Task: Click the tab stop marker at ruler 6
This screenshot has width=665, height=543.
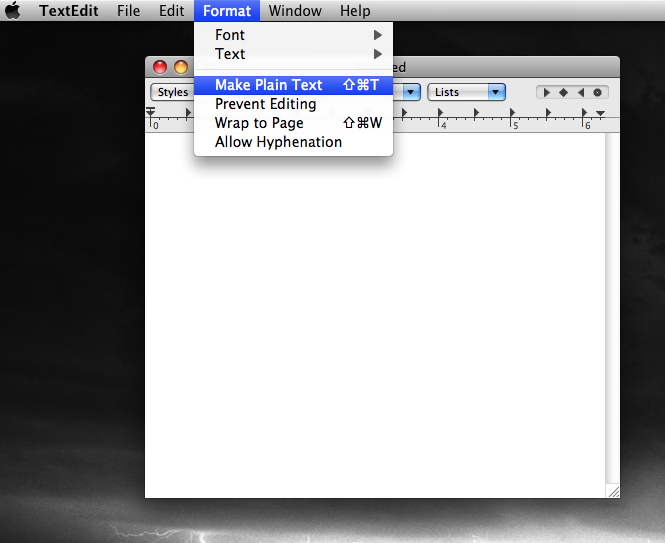Action: [x=584, y=112]
